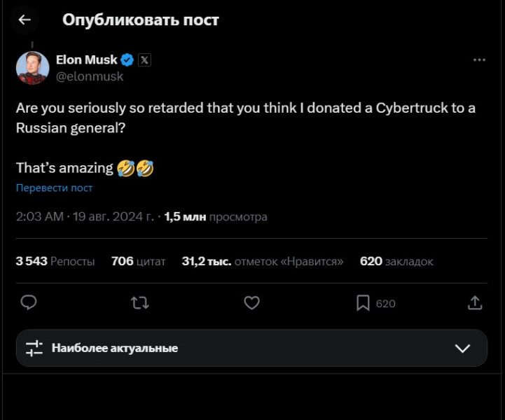Open the Наиболее актуальные replies filter
The width and height of the screenshot is (505, 420).
[115, 348]
